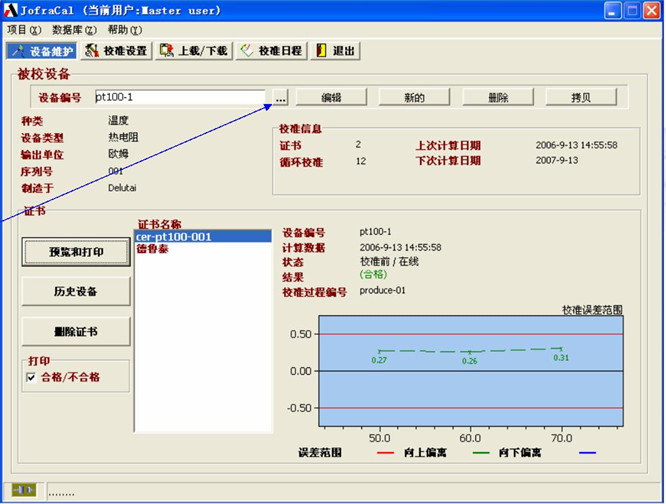This screenshot has height=504, width=666.
Task: Click the 删除 device button
Action: [x=496, y=98]
